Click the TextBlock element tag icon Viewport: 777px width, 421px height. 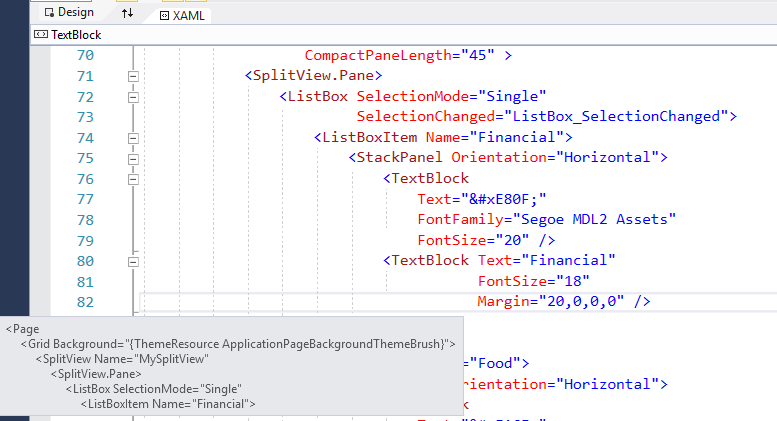(x=40, y=34)
